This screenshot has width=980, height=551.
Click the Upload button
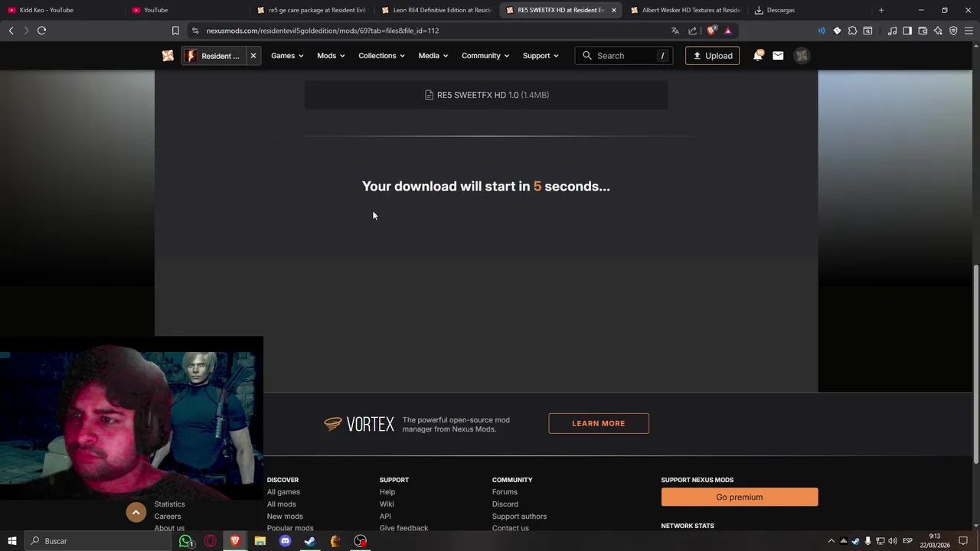(712, 56)
